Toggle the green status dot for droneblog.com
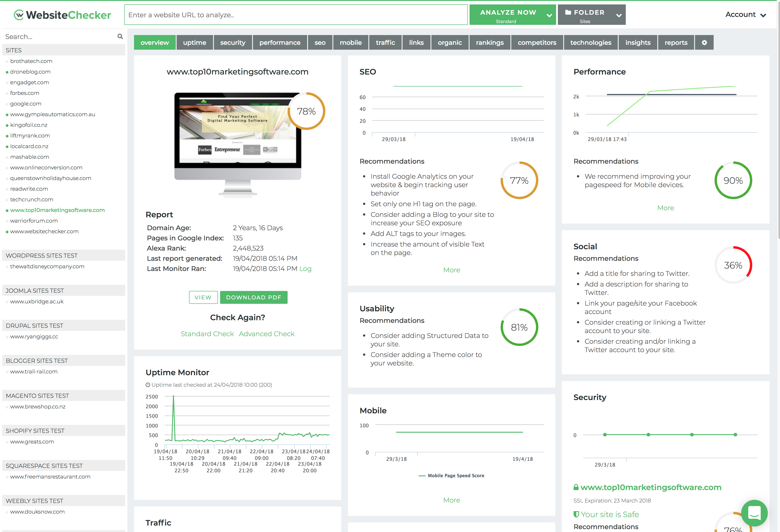This screenshot has width=780, height=532. click(7, 71)
